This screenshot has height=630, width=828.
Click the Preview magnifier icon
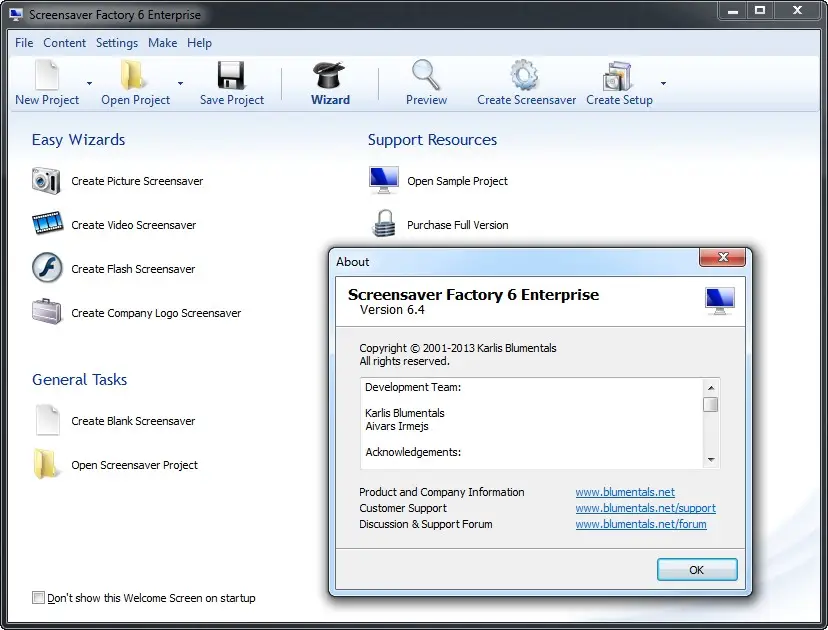pos(426,75)
